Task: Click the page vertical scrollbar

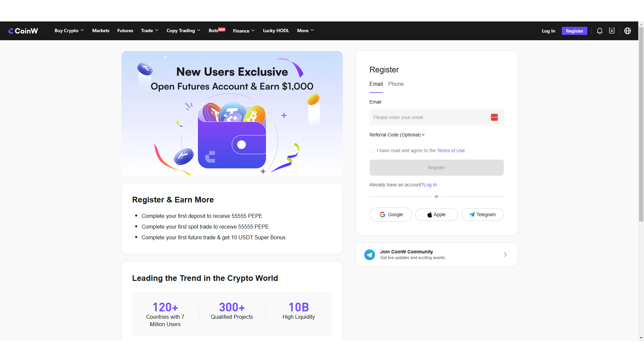Action: click(641, 124)
